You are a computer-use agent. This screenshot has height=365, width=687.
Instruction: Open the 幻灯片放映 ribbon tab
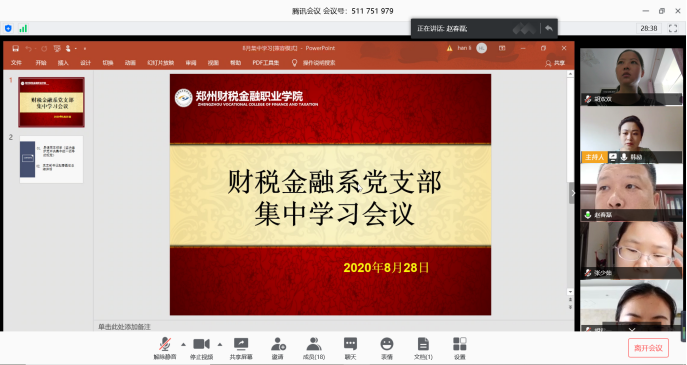point(160,63)
